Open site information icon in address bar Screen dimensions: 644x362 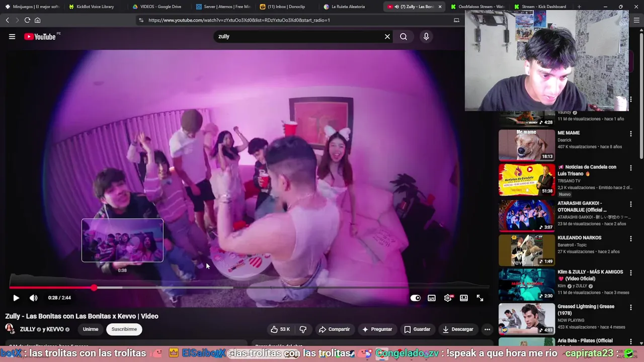[x=141, y=20]
